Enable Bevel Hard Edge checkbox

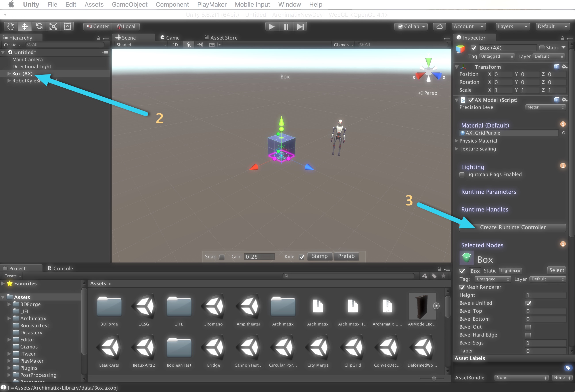[528, 335]
